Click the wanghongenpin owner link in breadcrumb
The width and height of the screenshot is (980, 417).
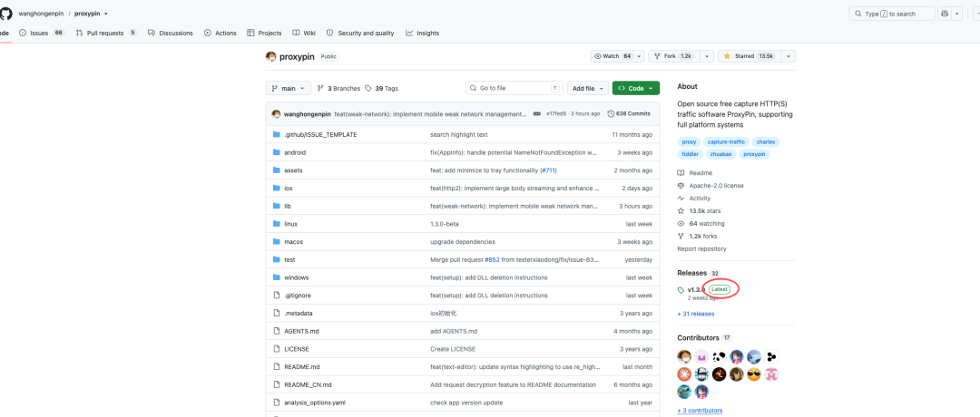pyautogui.click(x=41, y=14)
